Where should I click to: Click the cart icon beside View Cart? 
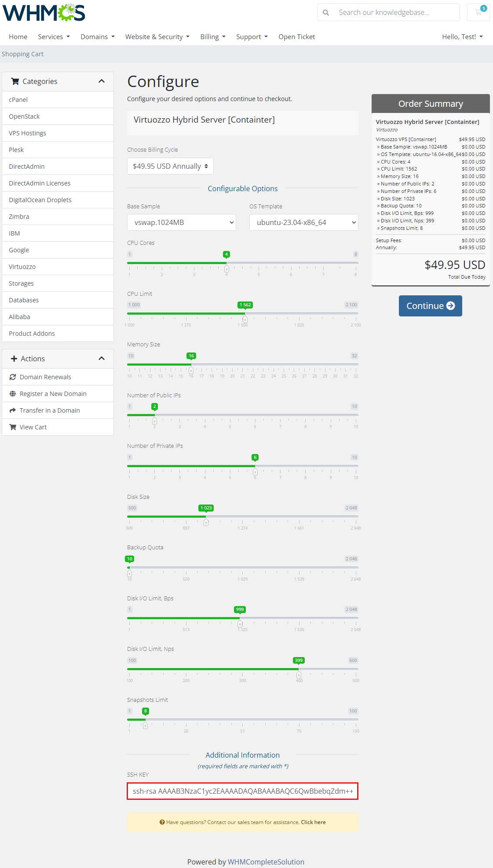[13, 427]
